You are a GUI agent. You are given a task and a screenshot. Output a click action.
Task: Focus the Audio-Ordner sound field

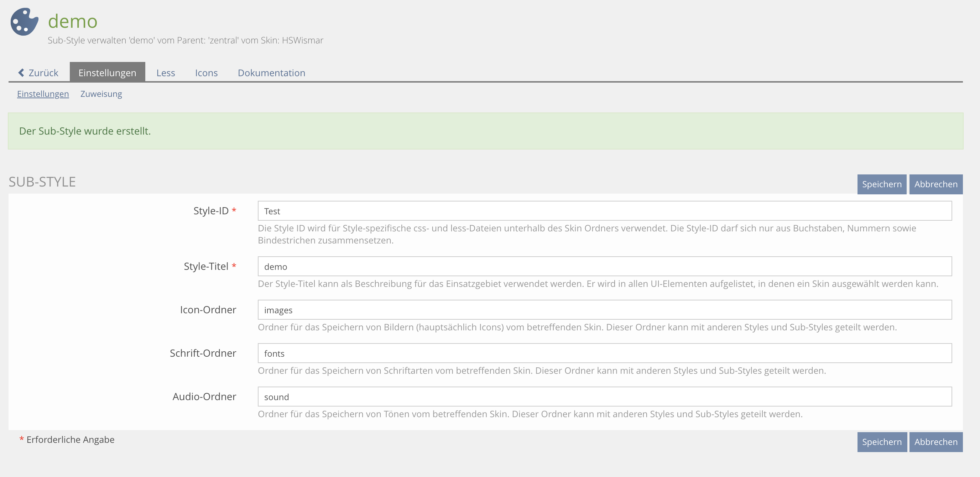click(x=605, y=397)
